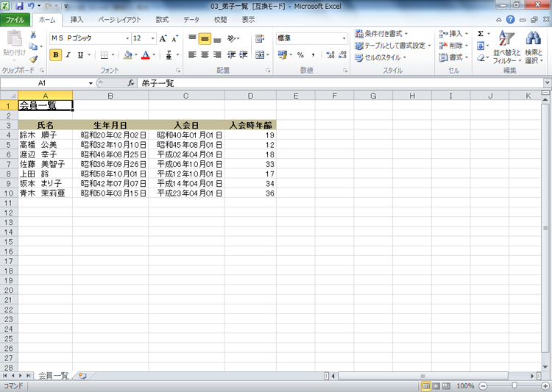Toggle align text left button
552x392 pixels.
[192, 55]
